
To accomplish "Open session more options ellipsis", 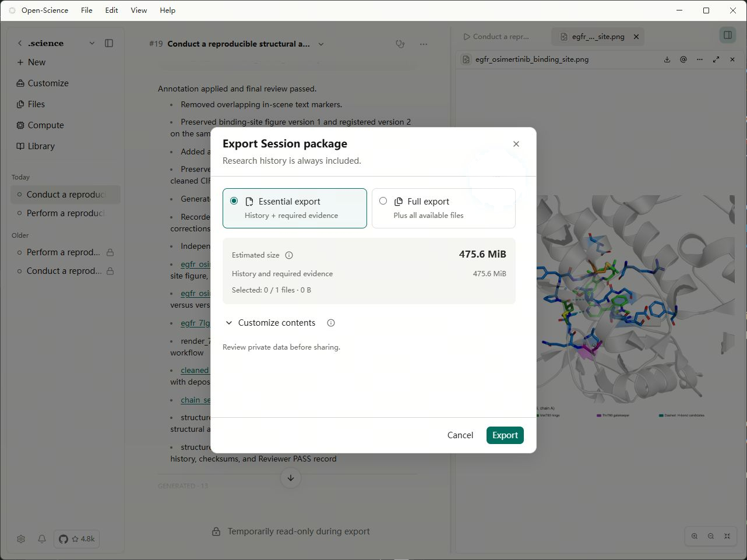I will pyautogui.click(x=424, y=44).
